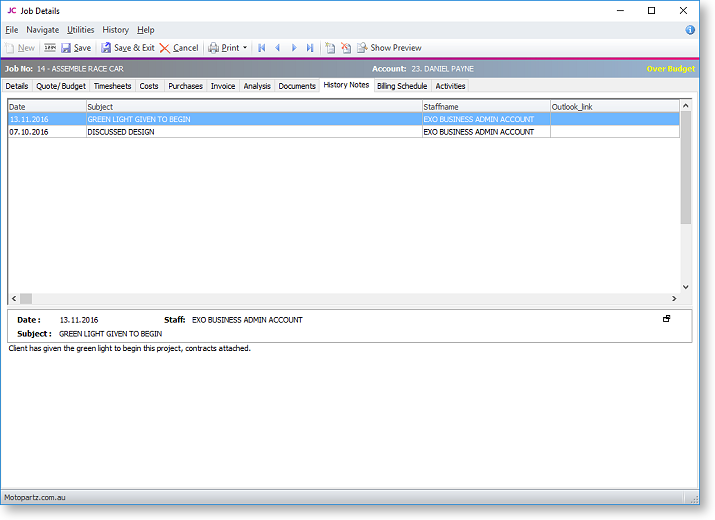Go to the first job record
The image size is (715, 520).
click(x=262, y=48)
